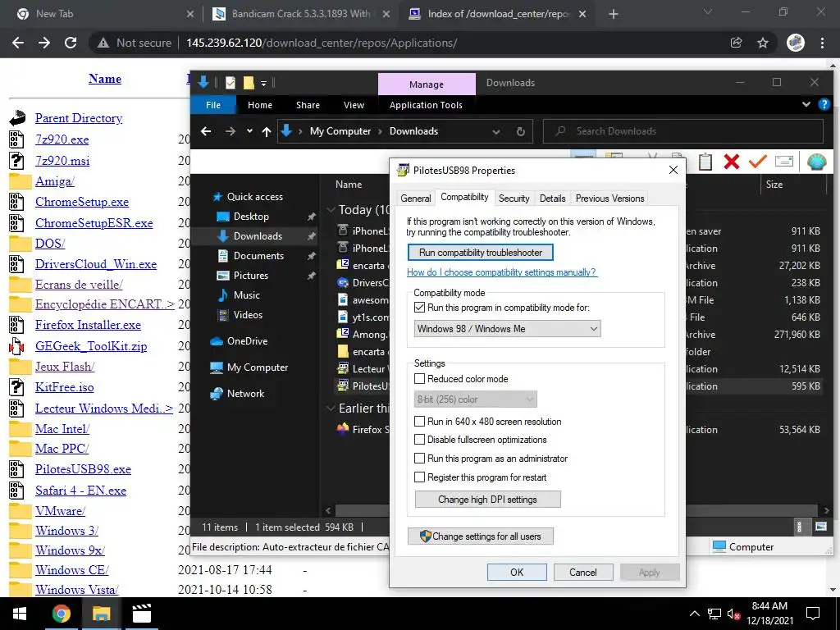The height and width of the screenshot is (630, 840).
Task: Reload the Chrome page
Action: pos(71,43)
